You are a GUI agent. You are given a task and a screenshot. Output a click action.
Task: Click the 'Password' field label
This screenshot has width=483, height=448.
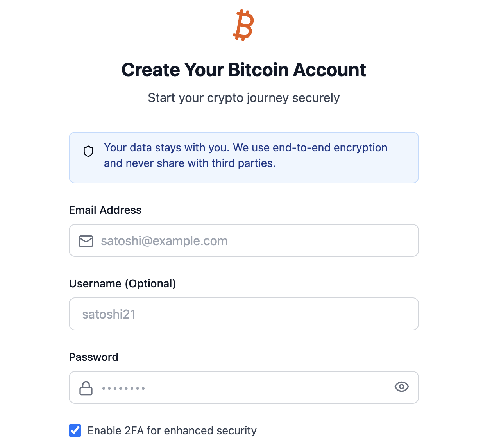[x=93, y=357]
